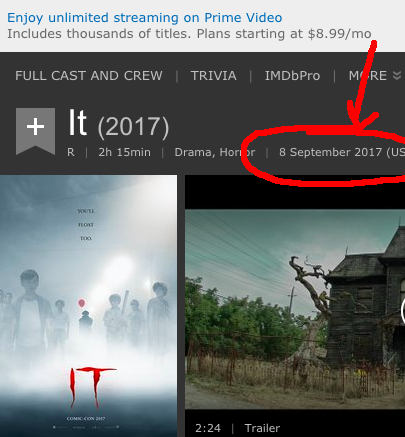Open the TRIVIA section

coord(213,76)
